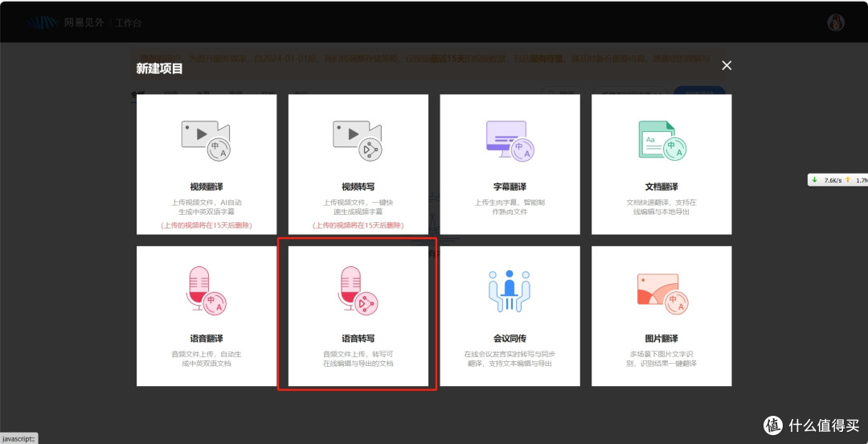Select the 视频转写 card title
Image resolution: width=868 pixels, height=444 pixels.
358,187
